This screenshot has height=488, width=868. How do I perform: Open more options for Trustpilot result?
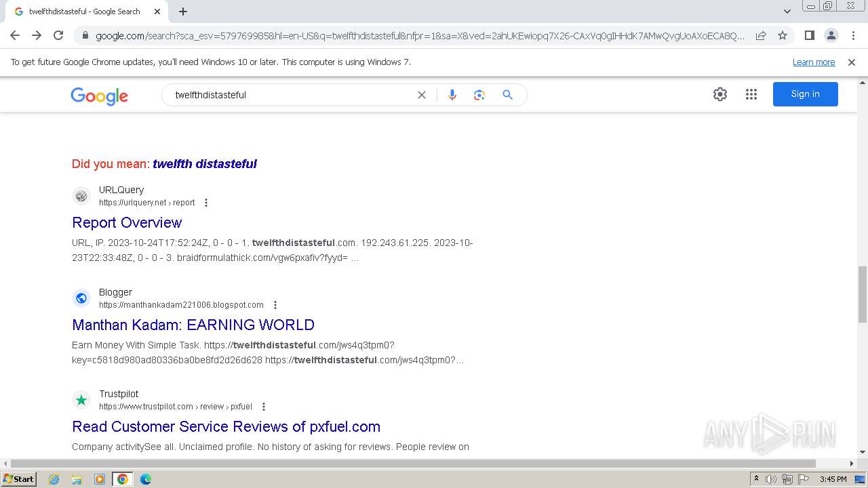click(264, 407)
